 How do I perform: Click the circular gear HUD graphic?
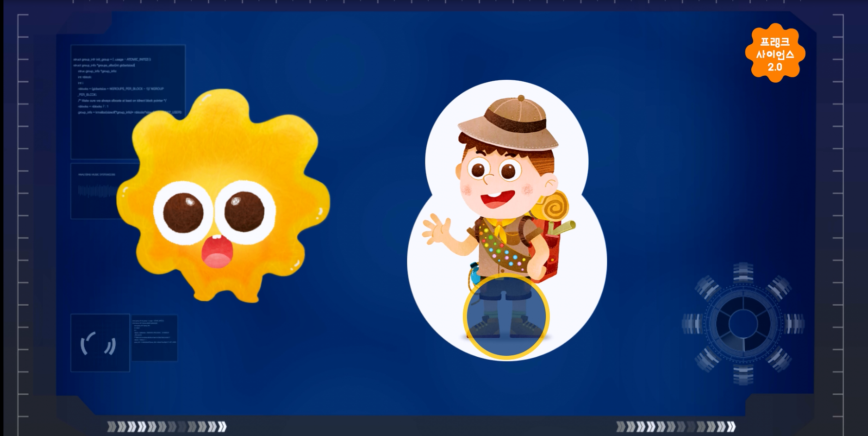coord(742,323)
